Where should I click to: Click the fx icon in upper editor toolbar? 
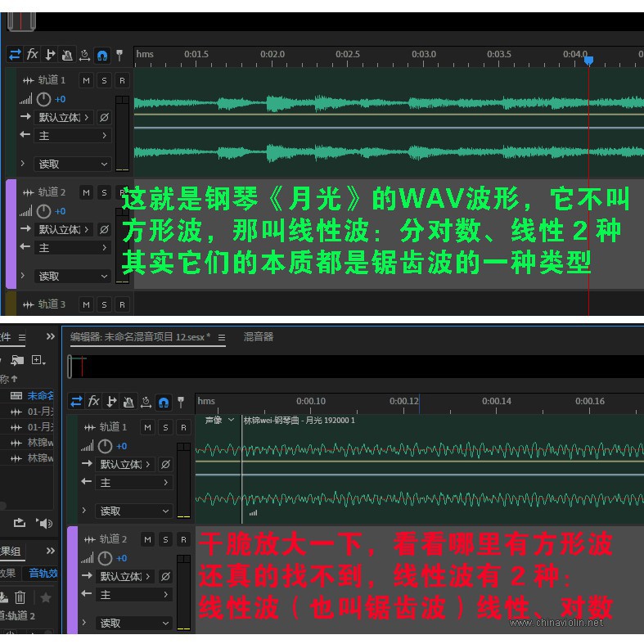click(x=33, y=54)
